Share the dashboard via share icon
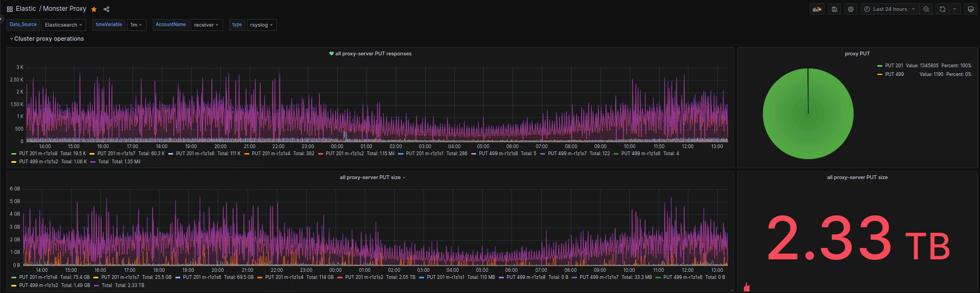The width and height of the screenshot is (980, 293). coord(106,9)
